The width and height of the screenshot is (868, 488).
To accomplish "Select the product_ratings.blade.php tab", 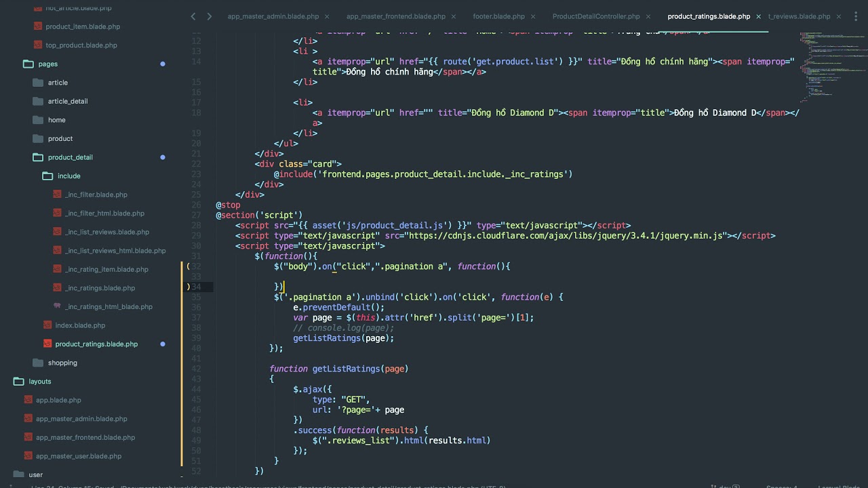I will 709,16.
